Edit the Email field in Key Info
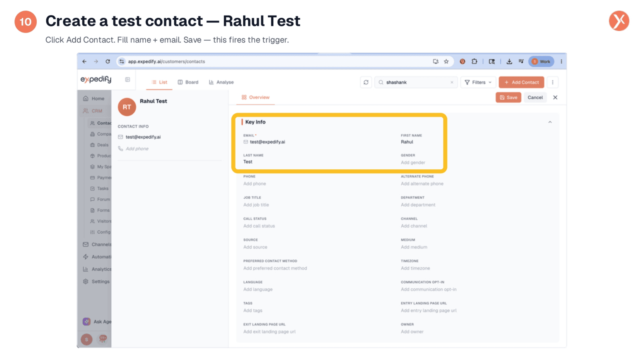 click(267, 142)
